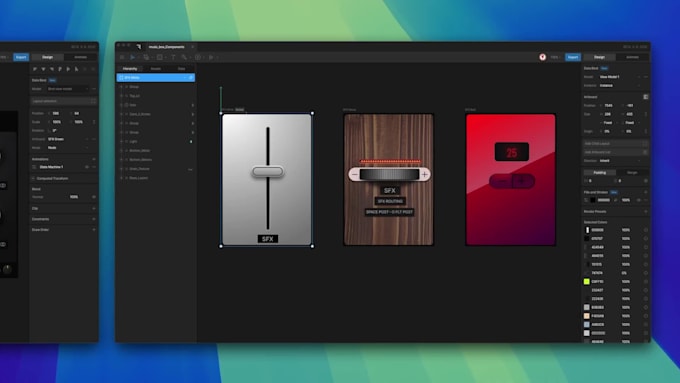Click the artboard origin icon in Artboard section

(x=645, y=97)
